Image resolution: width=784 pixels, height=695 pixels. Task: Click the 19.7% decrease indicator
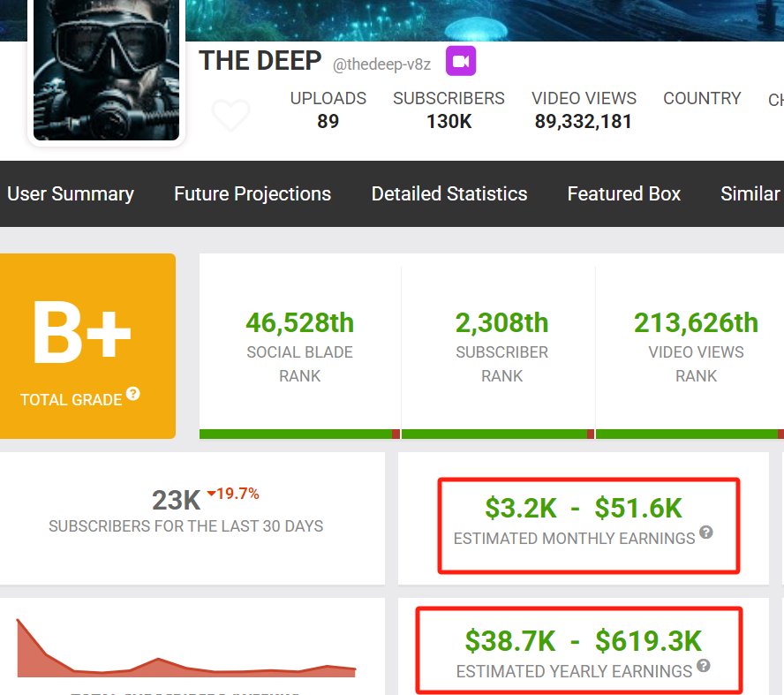[x=233, y=494]
